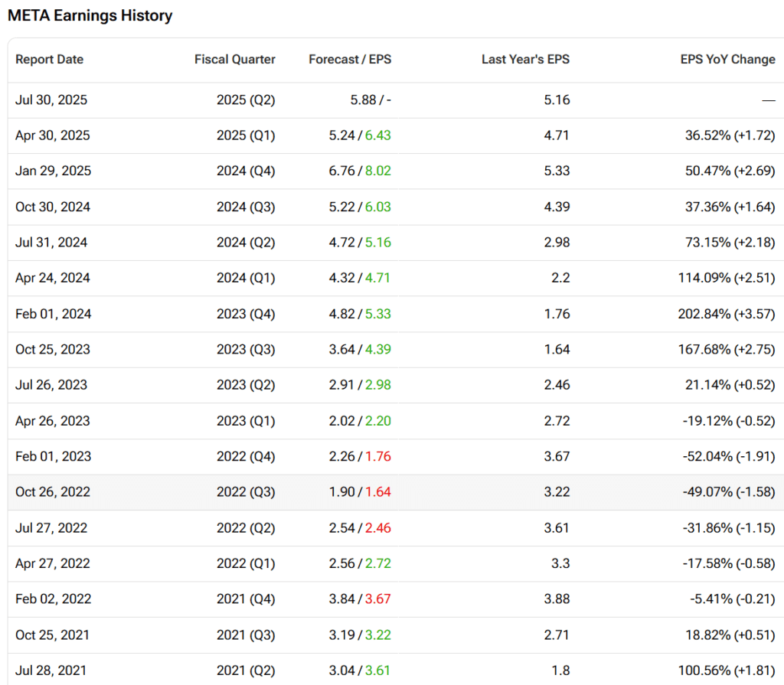Select the "Feb 01, 2023" report date
The width and height of the screenshot is (784, 685).
coord(54,456)
